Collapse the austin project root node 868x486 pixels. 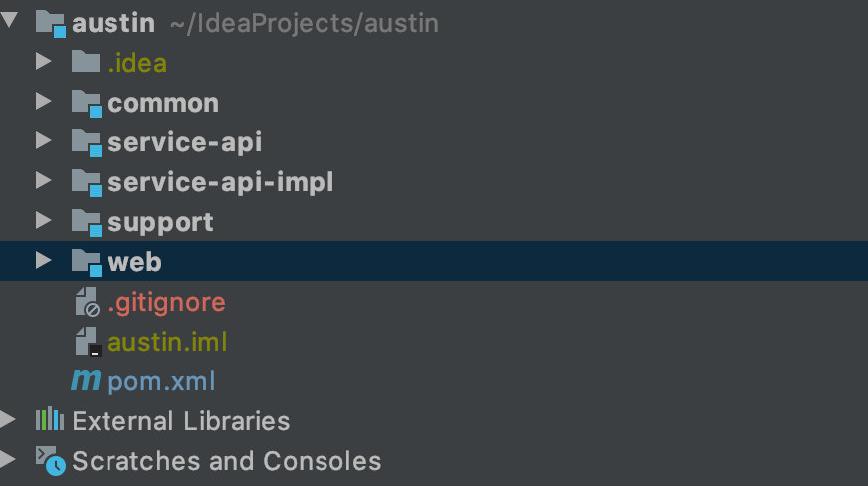click(11, 21)
